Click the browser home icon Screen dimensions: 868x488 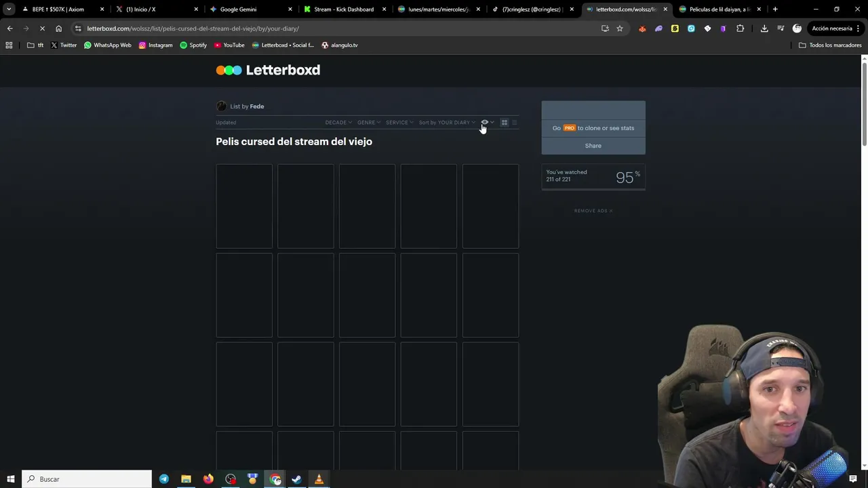58,28
